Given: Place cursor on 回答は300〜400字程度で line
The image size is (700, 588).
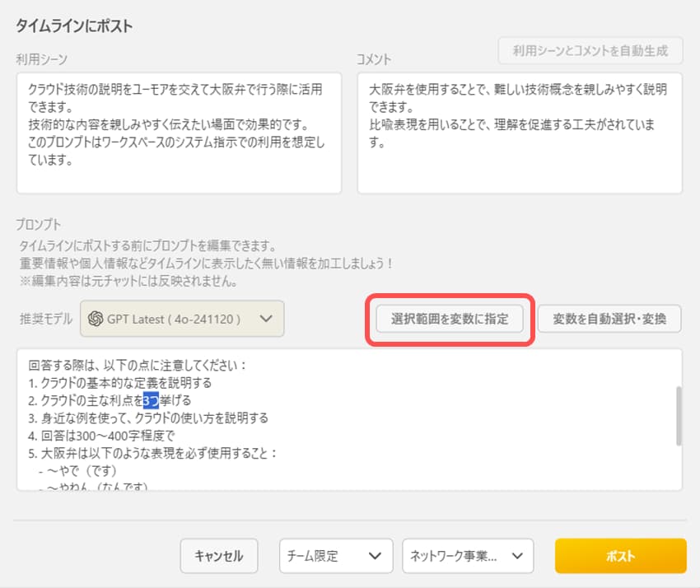Looking at the screenshot, I should [103, 436].
